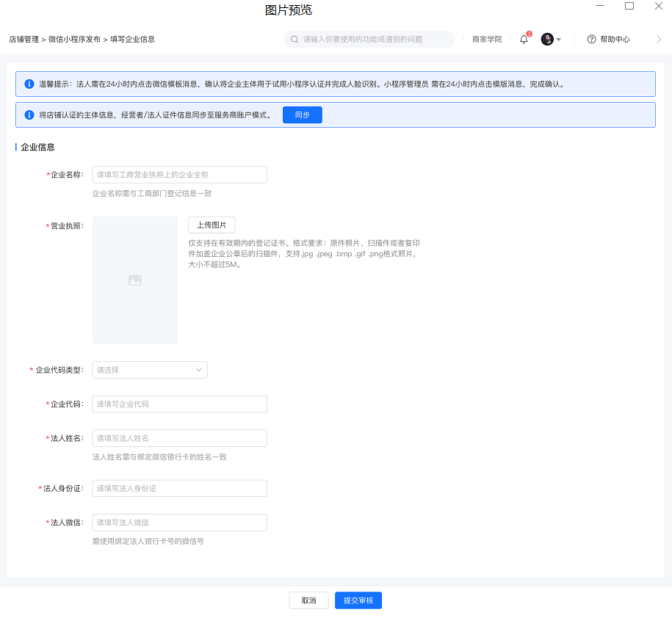The image size is (672, 618).
Task: Focus the 企业名称 input field
Action: (x=180, y=175)
